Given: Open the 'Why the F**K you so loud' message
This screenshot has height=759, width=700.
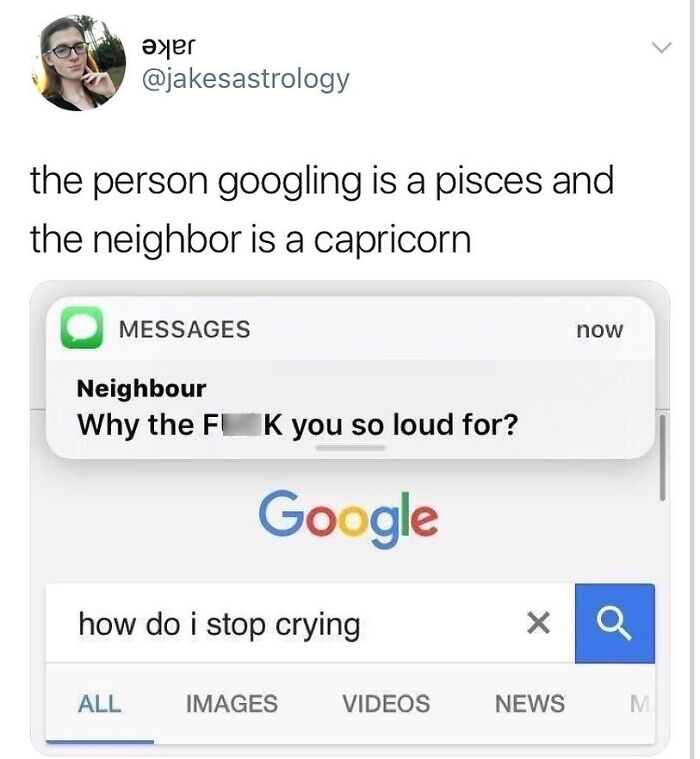Looking at the screenshot, I should tap(298, 425).
